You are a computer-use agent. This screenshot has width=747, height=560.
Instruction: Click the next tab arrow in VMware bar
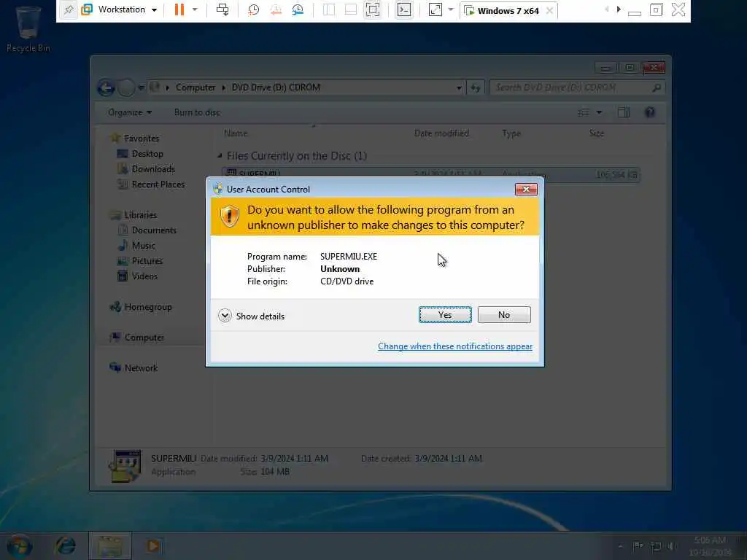[x=619, y=9]
